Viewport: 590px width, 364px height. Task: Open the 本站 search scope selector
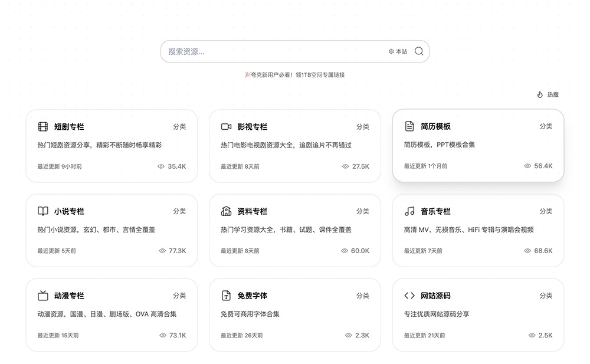(x=396, y=51)
